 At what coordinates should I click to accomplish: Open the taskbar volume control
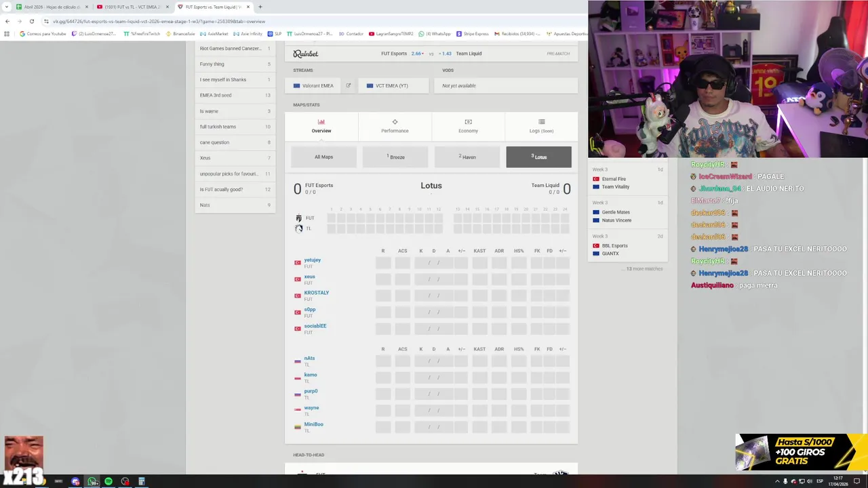810,481
